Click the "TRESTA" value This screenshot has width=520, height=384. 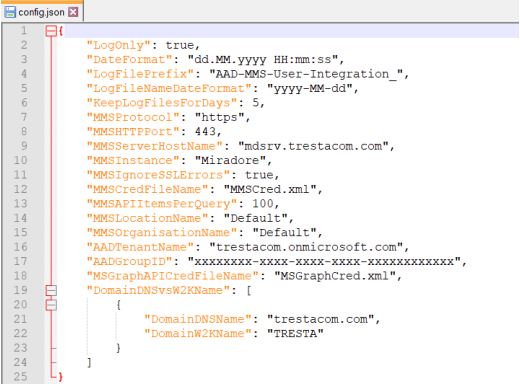pos(295,333)
